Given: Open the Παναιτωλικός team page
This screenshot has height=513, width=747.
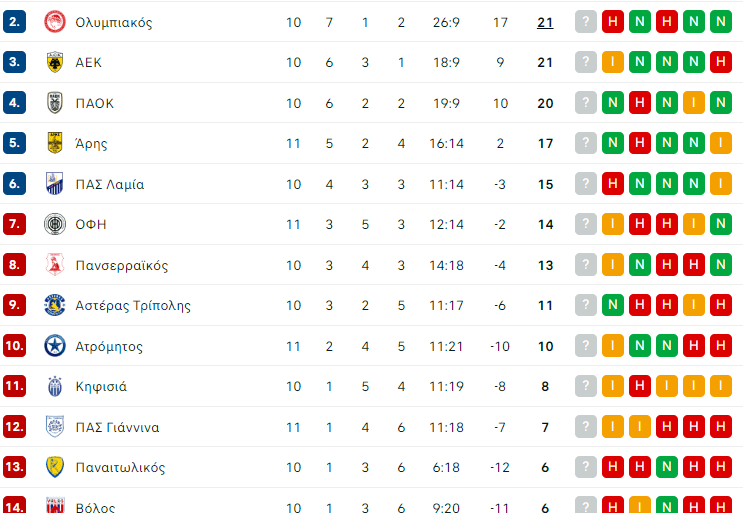Looking at the screenshot, I should tap(120, 468).
